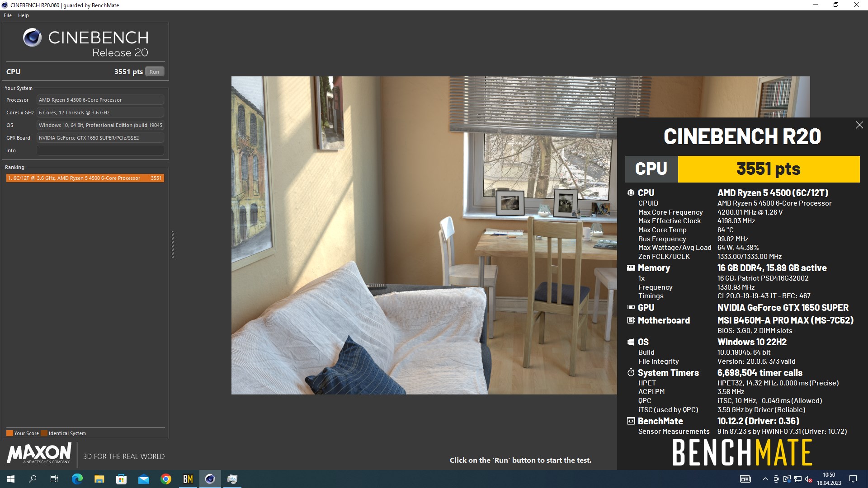This screenshot has width=868, height=488.
Task: Switch to Cinebench taskbar app
Action: [210, 479]
